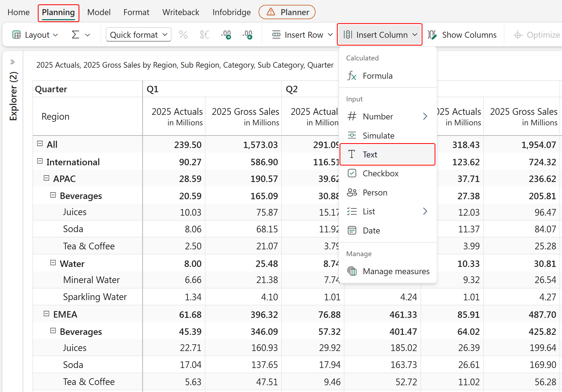The height and width of the screenshot is (392, 562).
Task: Switch to the Format tab
Action: (136, 12)
